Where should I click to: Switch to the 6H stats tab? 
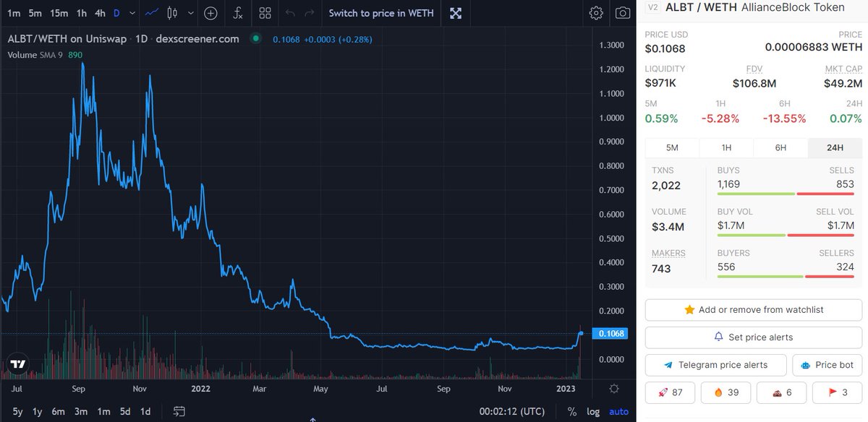780,147
